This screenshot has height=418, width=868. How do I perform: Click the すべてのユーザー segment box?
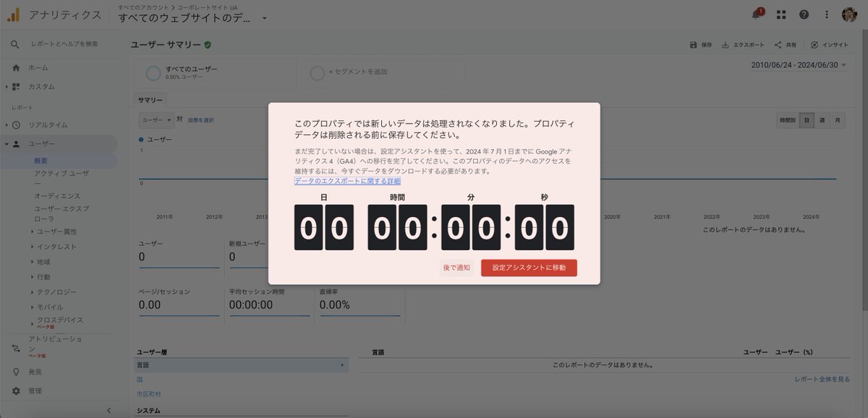coord(215,72)
